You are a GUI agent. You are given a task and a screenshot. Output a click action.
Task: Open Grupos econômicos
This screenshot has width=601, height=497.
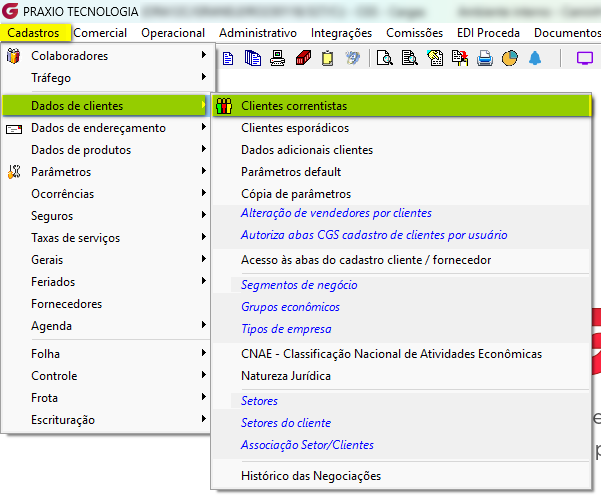[401, 307]
